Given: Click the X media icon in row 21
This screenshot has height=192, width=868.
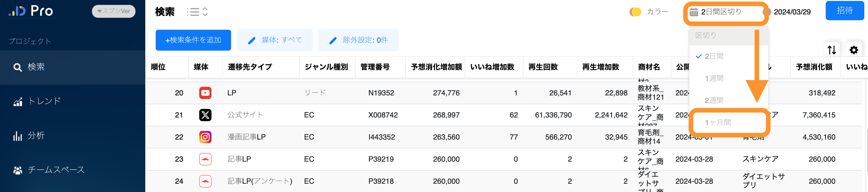Looking at the screenshot, I should coord(205,115).
